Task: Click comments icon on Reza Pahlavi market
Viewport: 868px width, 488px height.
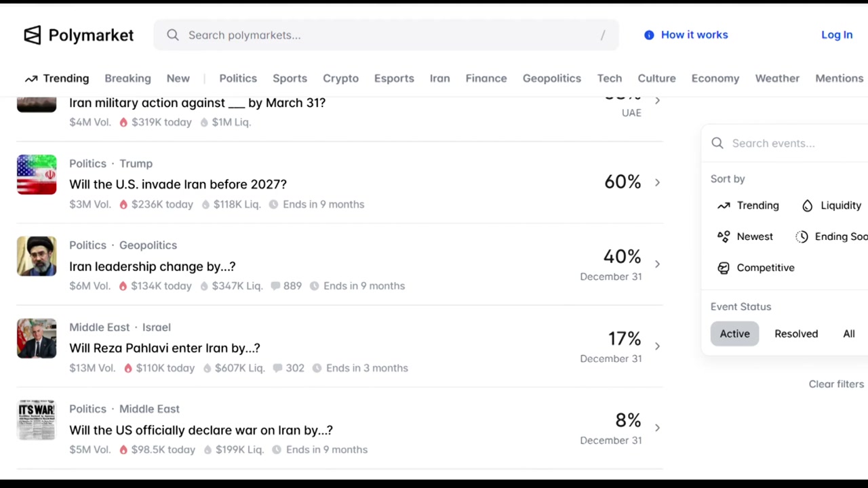Action: click(277, 368)
